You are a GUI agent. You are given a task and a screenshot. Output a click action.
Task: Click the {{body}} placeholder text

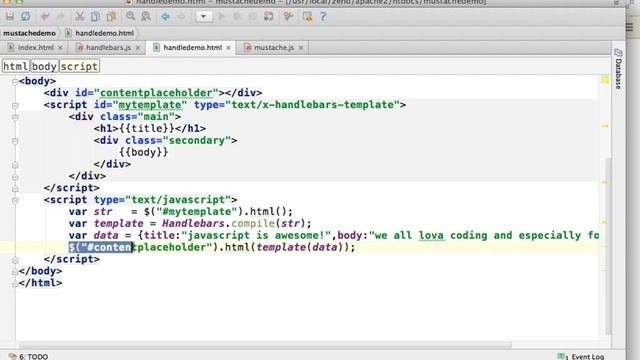(x=144, y=152)
